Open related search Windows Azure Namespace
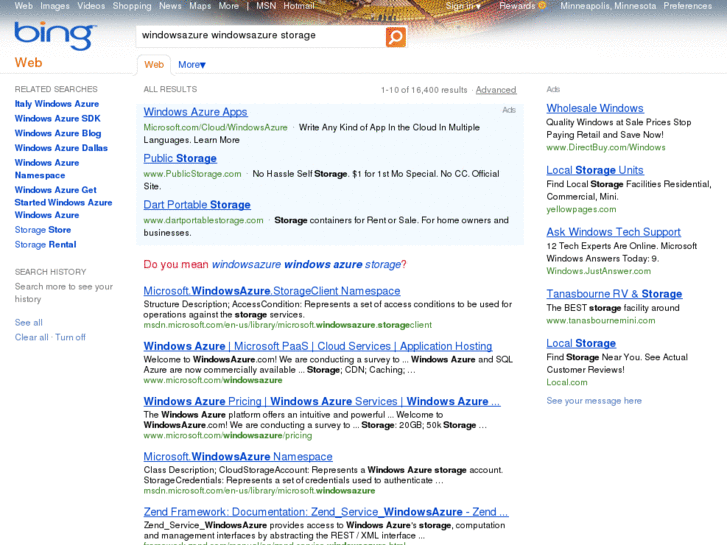Viewport: 727px width, 545px height. 46,169
